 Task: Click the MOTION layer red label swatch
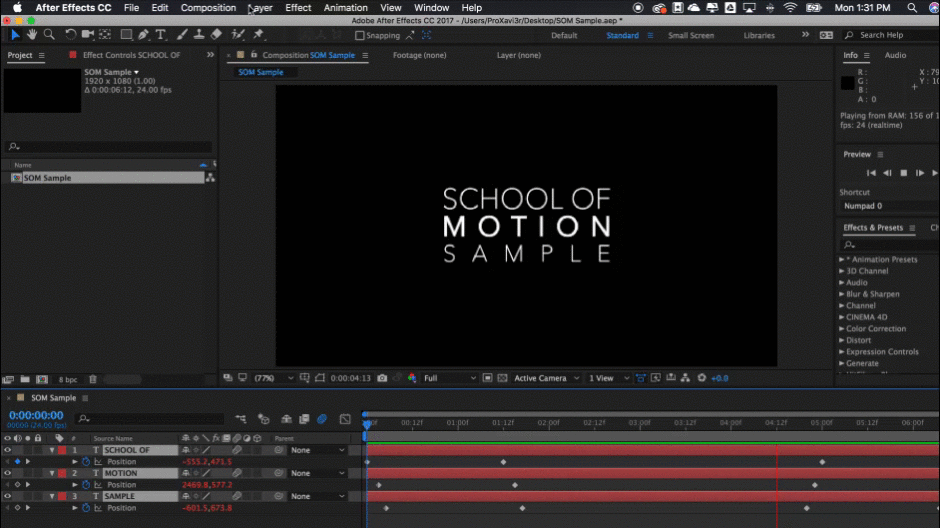(x=62, y=473)
